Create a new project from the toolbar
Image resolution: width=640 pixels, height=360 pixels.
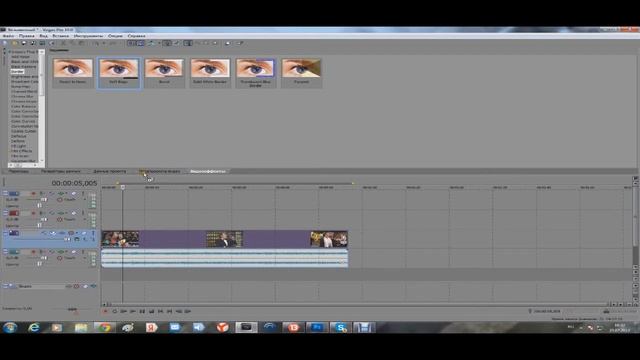(5, 43)
